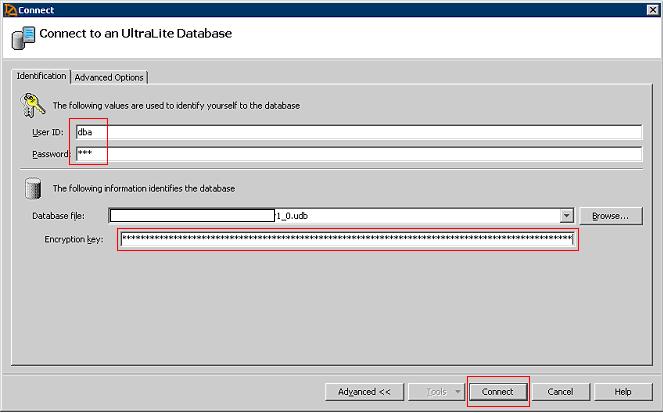The image size is (663, 413).
Task: Click the 'Password:' label
Action: 51,154
